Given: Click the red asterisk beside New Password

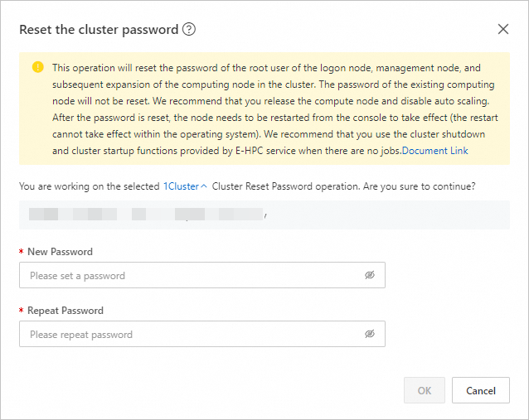Looking at the screenshot, I should [x=21, y=252].
